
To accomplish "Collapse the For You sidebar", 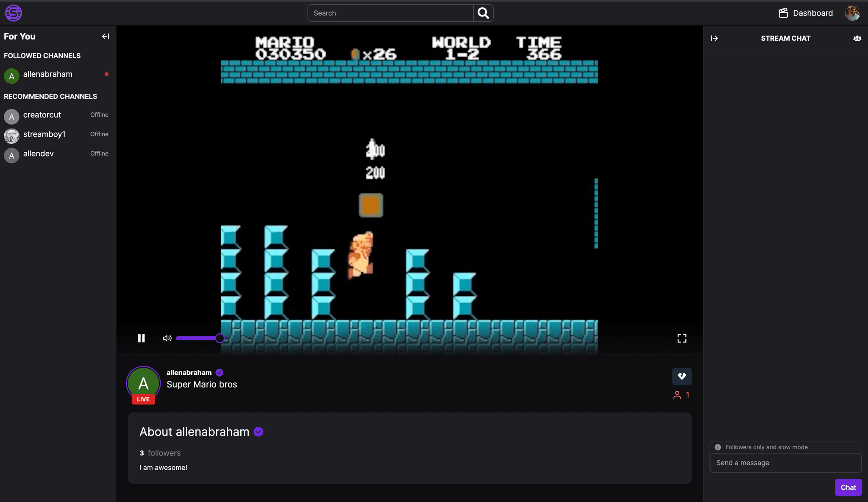I will pyautogui.click(x=105, y=36).
